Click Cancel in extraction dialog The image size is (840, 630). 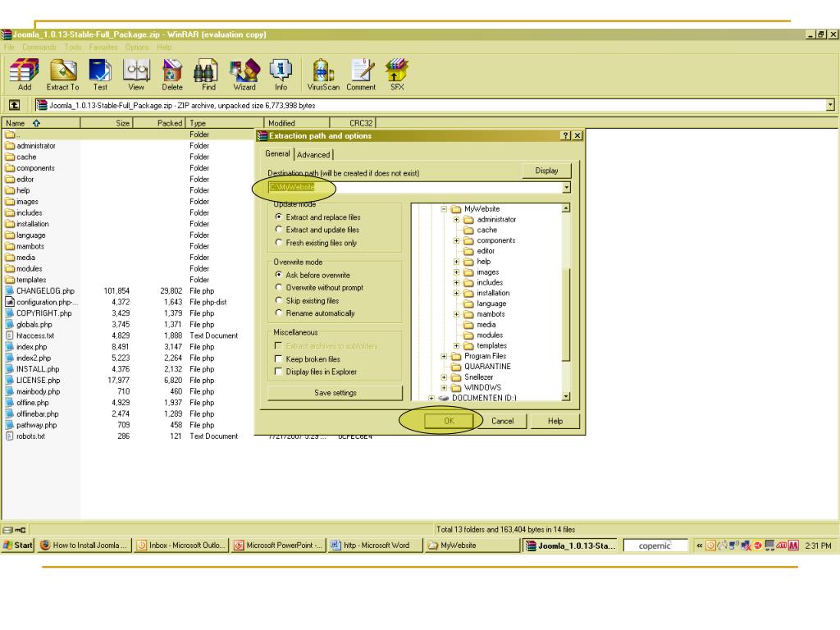[x=503, y=421]
